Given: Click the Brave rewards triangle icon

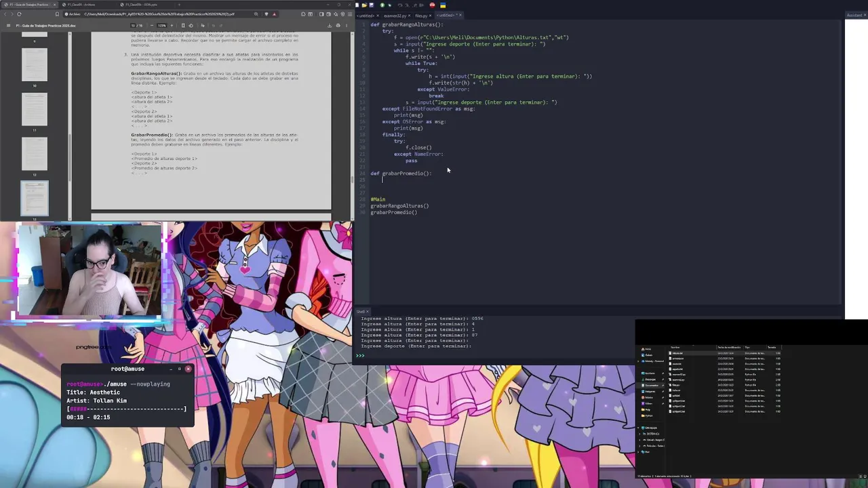Looking at the screenshot, I should tap(275, 14).
